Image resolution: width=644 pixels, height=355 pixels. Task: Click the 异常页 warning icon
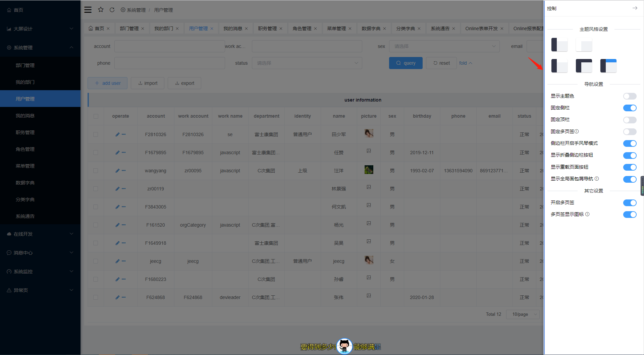tap(9, 290)
